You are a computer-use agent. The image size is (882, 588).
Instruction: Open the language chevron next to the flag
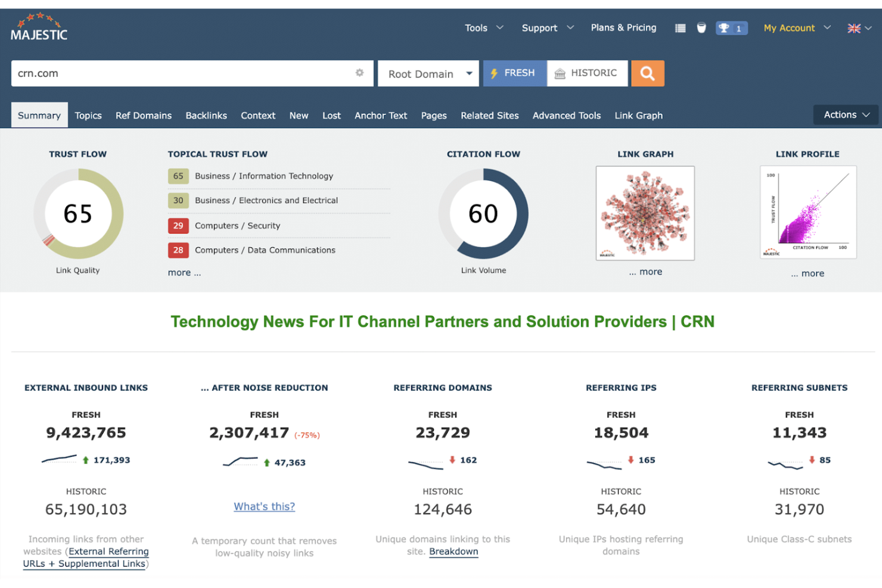(x=868, y=28)
